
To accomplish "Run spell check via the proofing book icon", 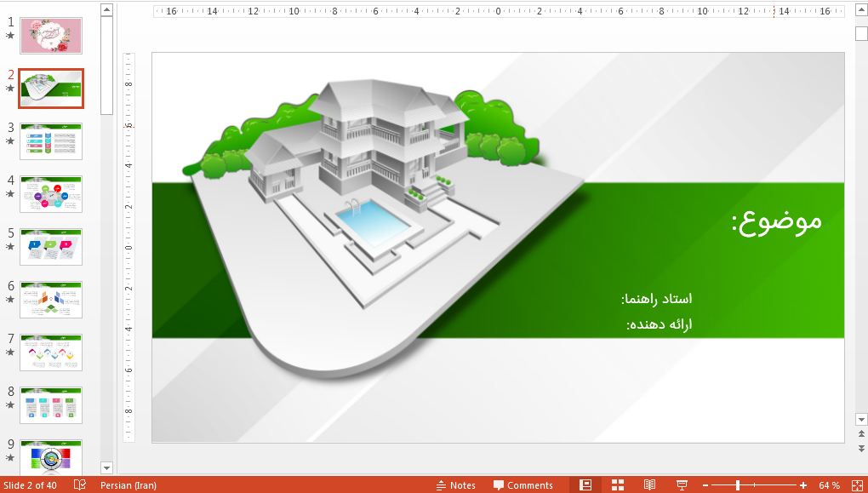I will point(81,485).
